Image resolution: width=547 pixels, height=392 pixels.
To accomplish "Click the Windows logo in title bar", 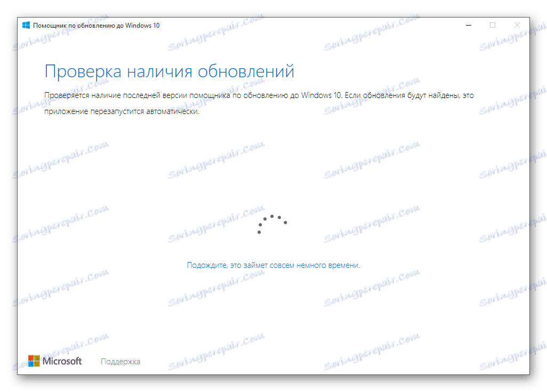I will pos(26,26).
